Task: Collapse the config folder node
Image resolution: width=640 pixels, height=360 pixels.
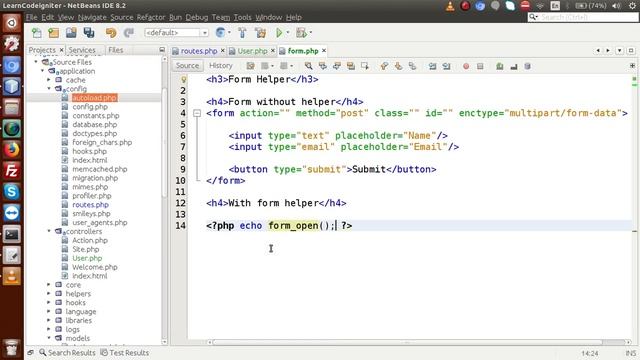Action: 49,89
